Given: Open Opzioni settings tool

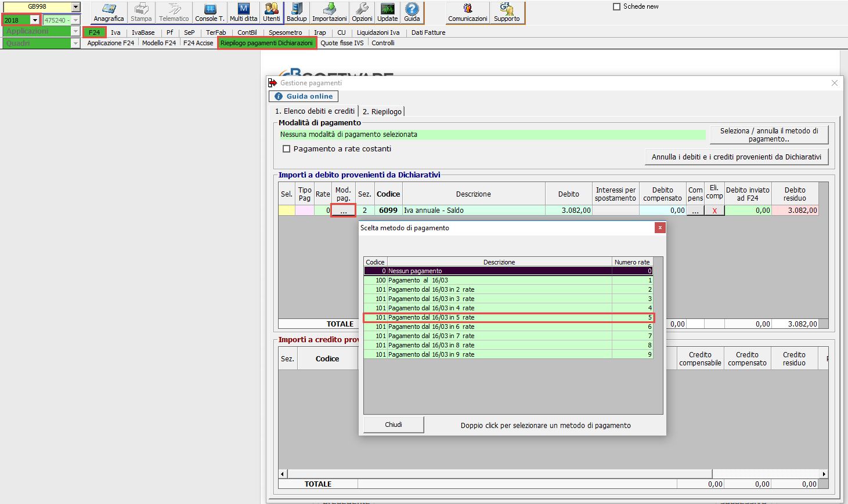Looking at the screenshot, I should 362,12.
